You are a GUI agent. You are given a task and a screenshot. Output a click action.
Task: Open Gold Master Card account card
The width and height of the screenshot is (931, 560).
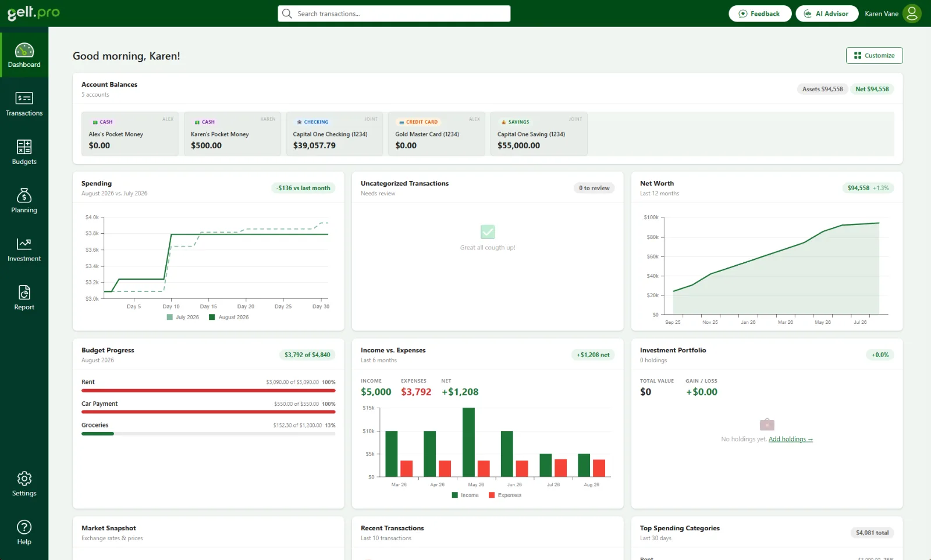tap(436, 134)
